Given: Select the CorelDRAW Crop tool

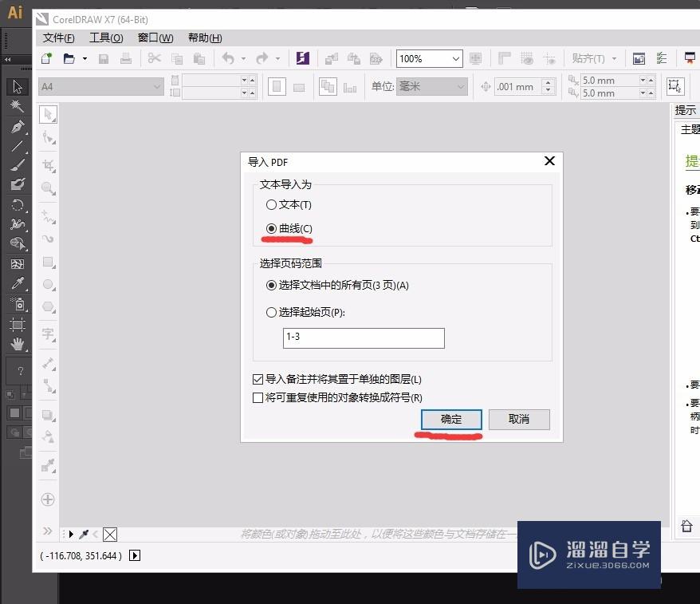Looking at the screenshot, I should pyautogui.click(x=48, y=165).
